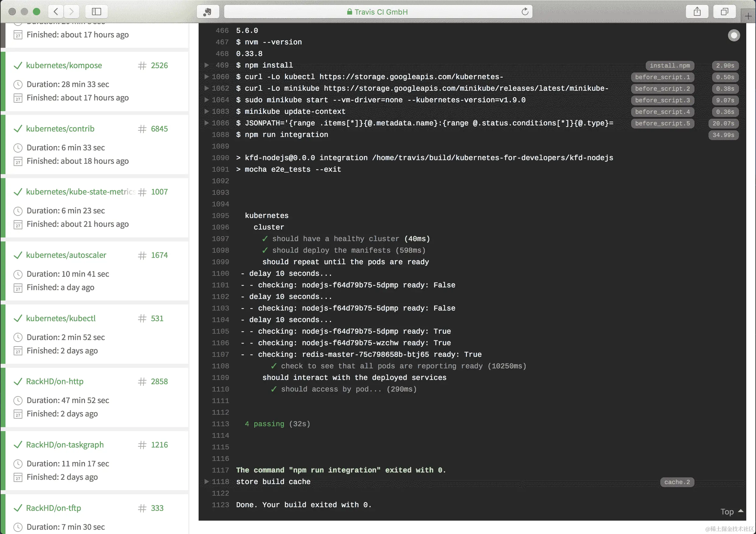
Task: Click the before_script.5 fold label
Action: click(x=662, y=123)
